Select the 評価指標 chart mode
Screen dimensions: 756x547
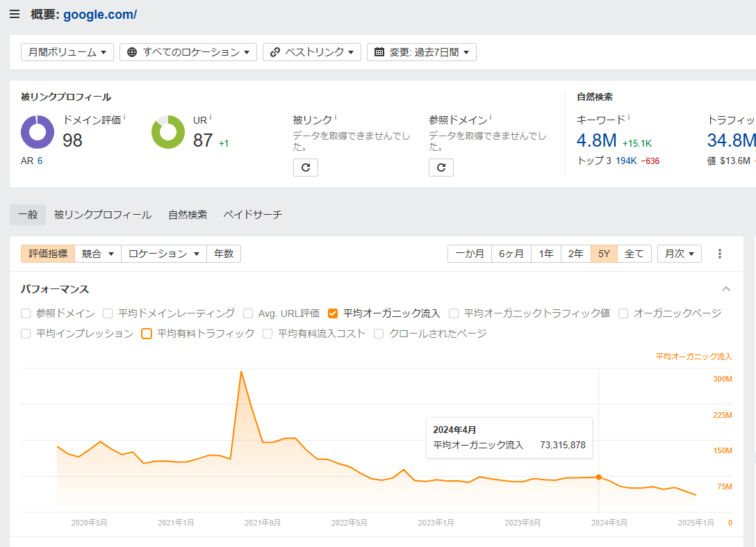coord(48,254)
